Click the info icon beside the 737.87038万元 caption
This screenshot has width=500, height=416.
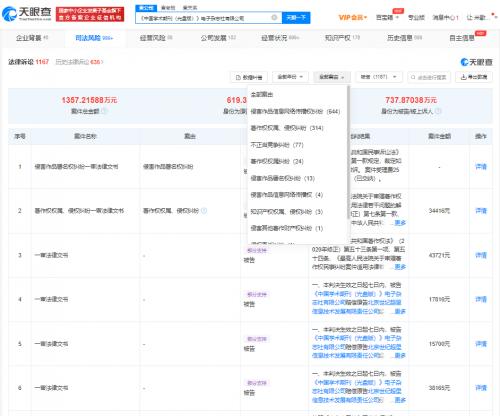tap(438, 111)
